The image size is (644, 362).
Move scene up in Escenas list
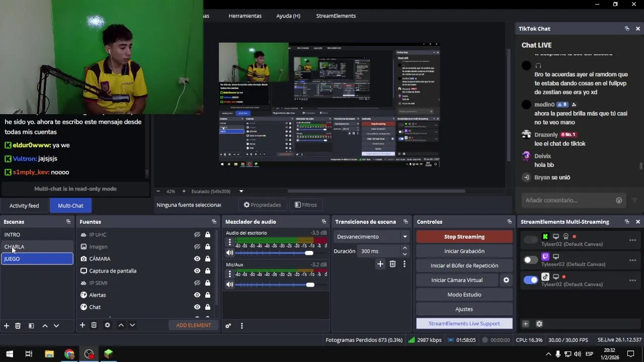(45, 326)
